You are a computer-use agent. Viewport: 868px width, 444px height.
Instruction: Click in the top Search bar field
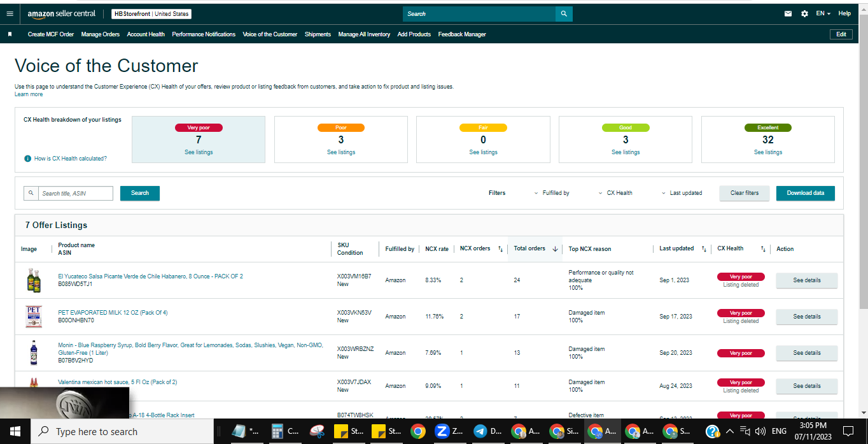[x=479, y=14]
